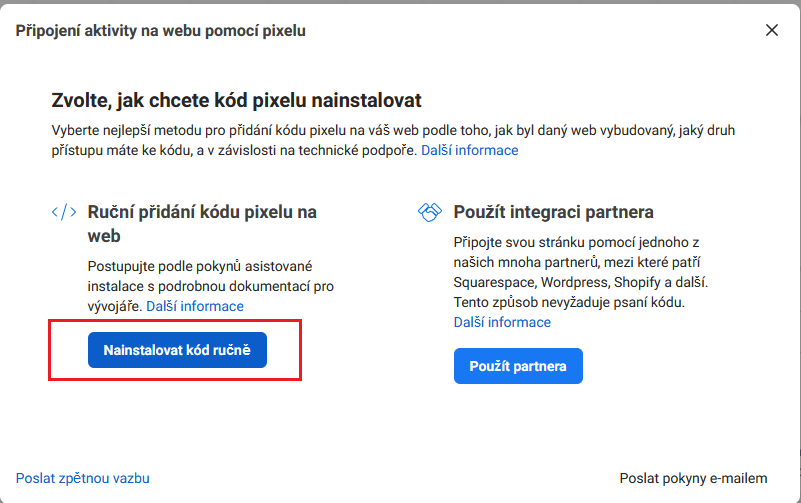The image size is (801, 503).
Task: Select Poslat pokyny e-mailem option
Action: tap(693, 478)
